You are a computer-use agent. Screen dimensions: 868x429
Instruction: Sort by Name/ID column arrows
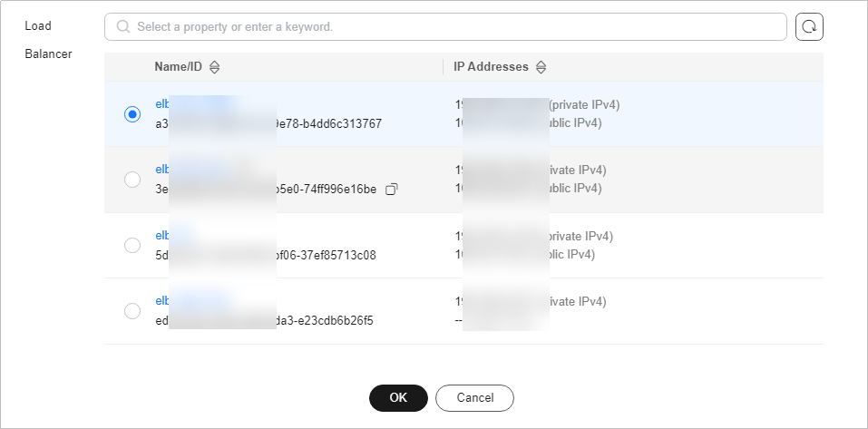(215, 67)
